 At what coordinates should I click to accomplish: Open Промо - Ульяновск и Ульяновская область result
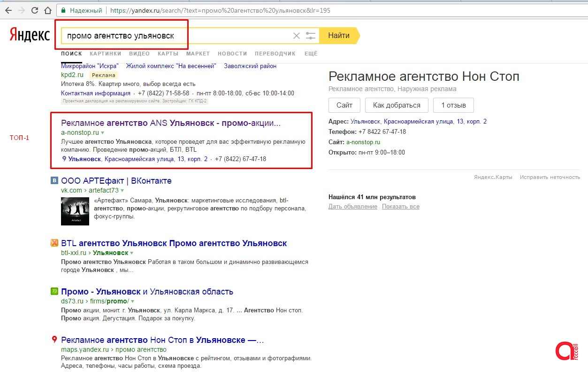(147, 292)
